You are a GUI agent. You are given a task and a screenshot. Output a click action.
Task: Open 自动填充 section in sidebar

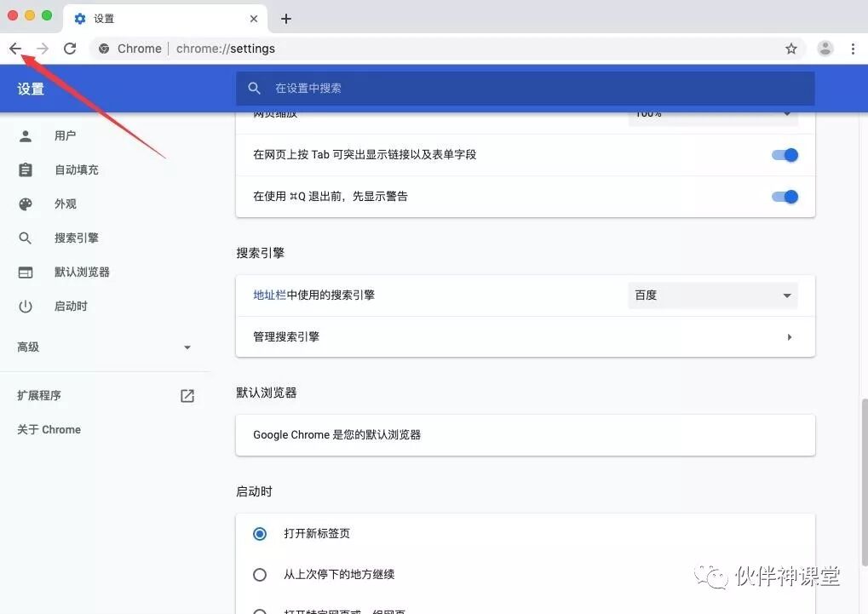77,170
